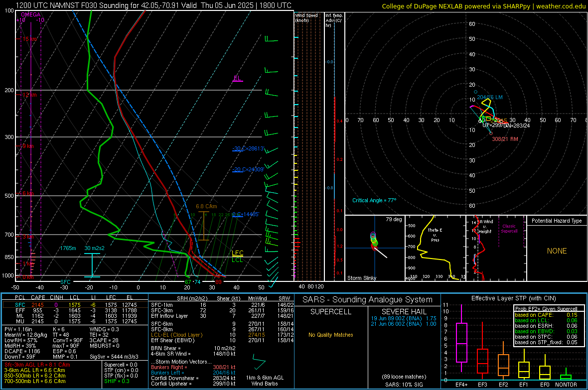Click hail analog '19 Jun 89 00Z (BNA)'
This screenshot has height=390, width=588.
[396, 318]
